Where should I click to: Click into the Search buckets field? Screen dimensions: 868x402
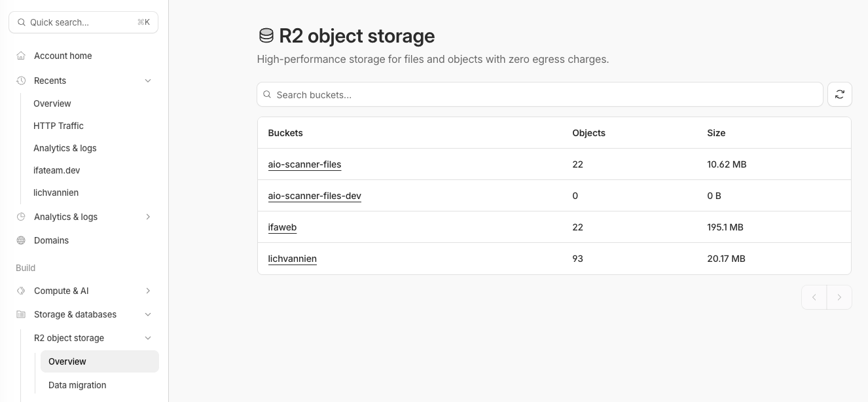point(539,94)
